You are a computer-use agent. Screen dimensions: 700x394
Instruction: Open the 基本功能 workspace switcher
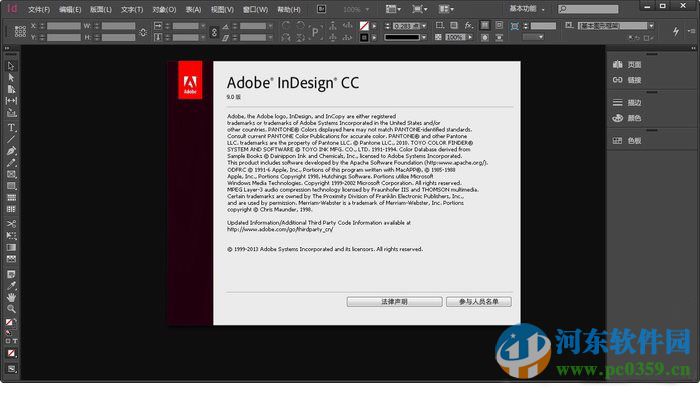click(527, 9)
